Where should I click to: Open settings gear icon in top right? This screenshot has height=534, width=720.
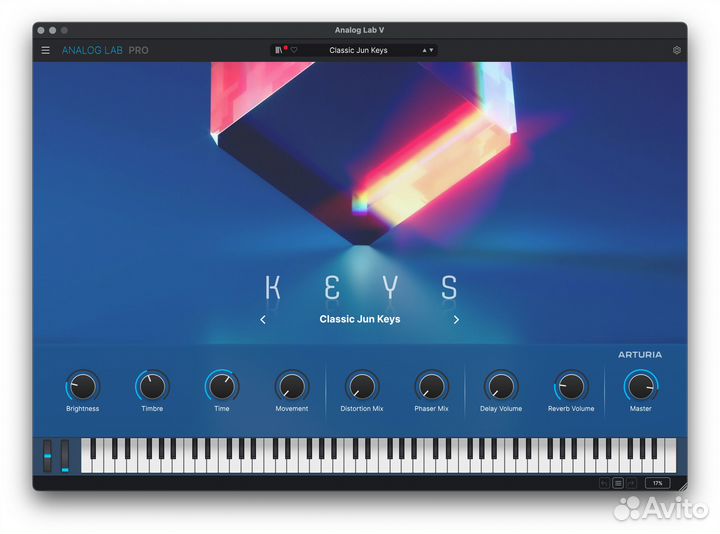pos(677,50)
